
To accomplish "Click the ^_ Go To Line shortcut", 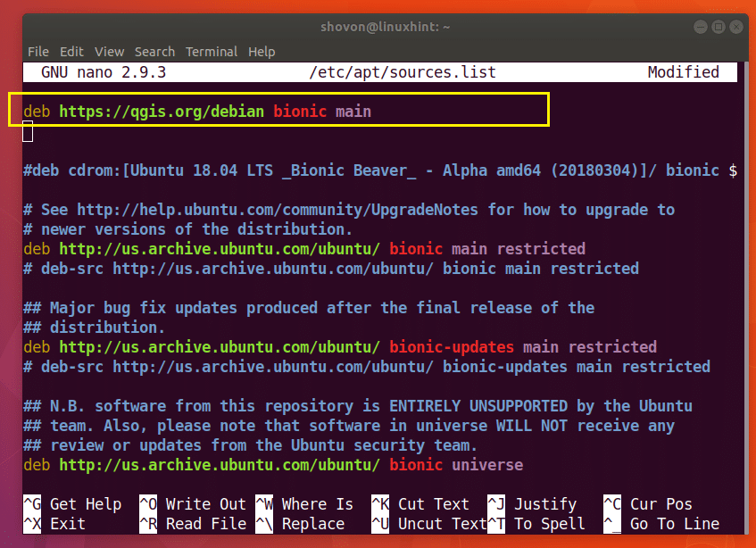I will coord(661,524).
